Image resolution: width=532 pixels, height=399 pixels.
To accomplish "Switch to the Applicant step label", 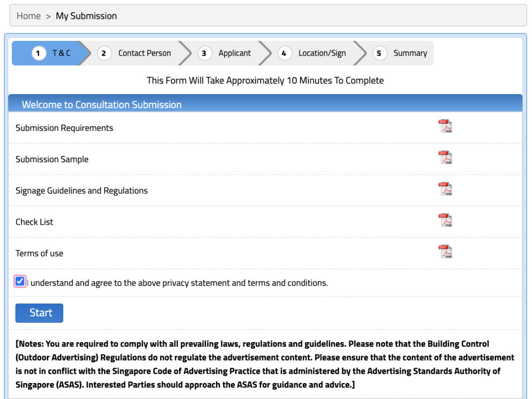I will click(235, 53).
